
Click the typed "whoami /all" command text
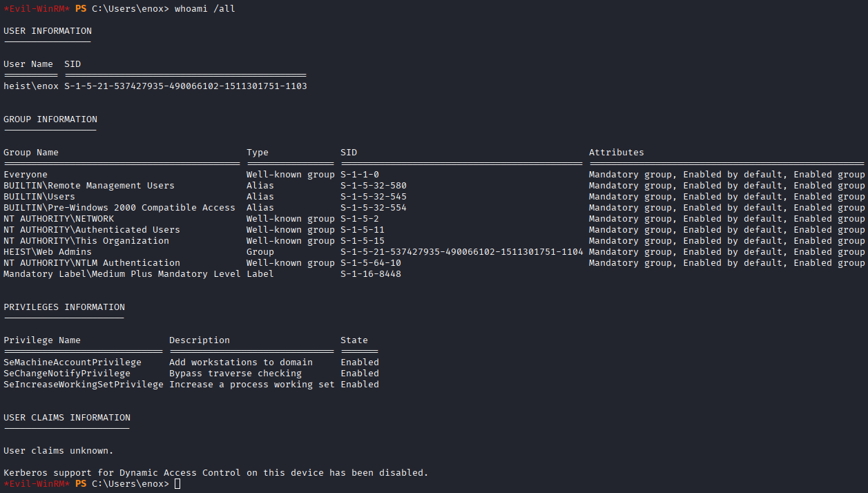205,9
